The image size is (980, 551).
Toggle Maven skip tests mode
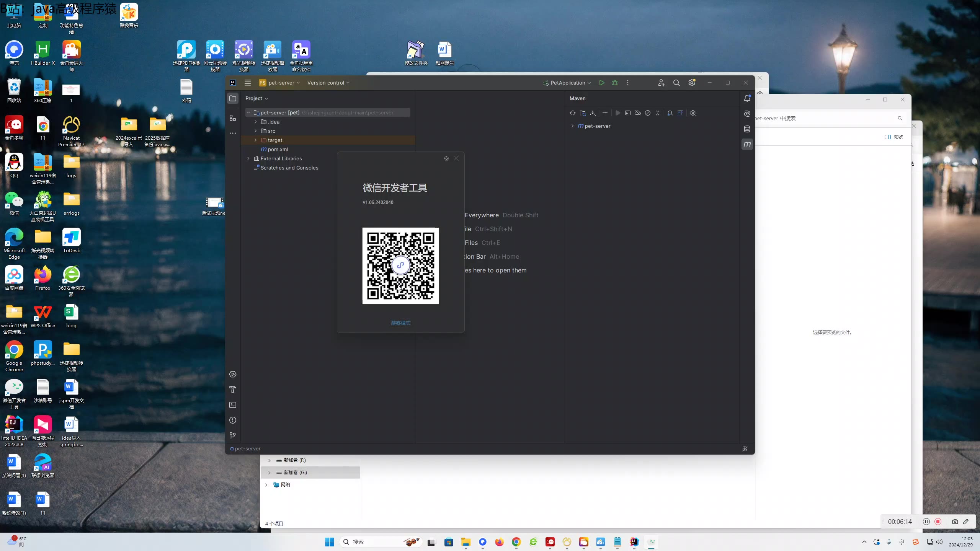tap(648, 113)
